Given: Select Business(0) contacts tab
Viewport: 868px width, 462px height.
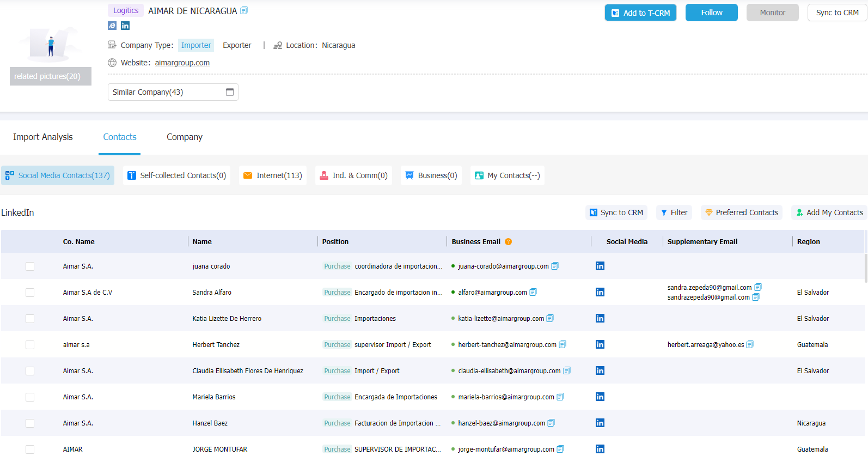Looking at the screenshot, I should (431, 175).
